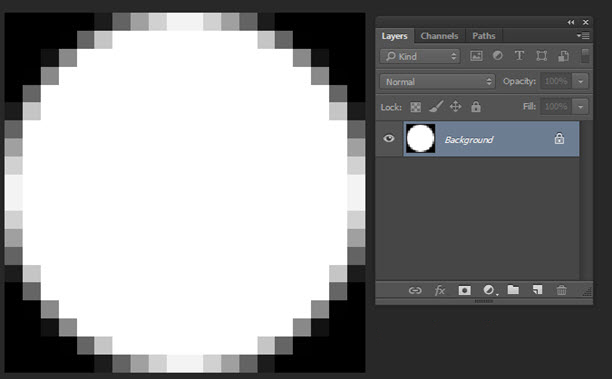Switch to the Channels tab
This screenshot has width=612, height=379.
tap(439, 36)
